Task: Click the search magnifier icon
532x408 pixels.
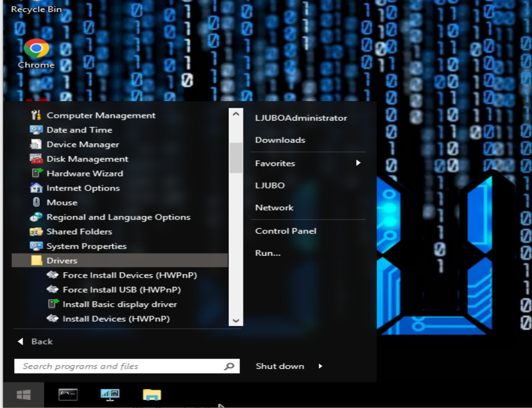Action: pyautogui.click(x=229, y=366)
